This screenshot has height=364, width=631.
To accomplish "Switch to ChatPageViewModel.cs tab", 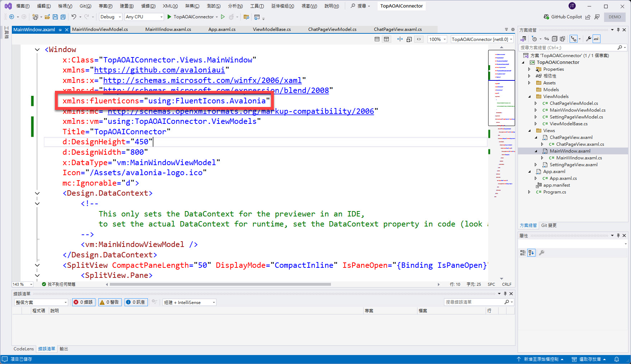I will pos(332,29).
